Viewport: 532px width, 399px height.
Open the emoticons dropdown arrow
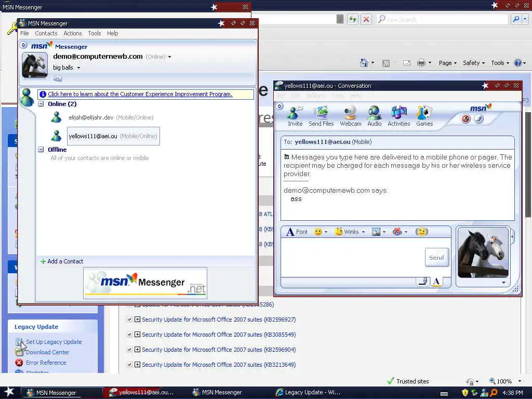[326, 232]
